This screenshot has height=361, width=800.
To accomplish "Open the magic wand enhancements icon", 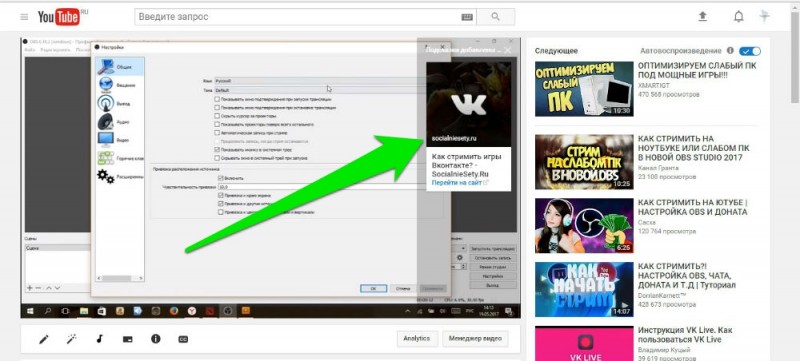I will 71,339.
